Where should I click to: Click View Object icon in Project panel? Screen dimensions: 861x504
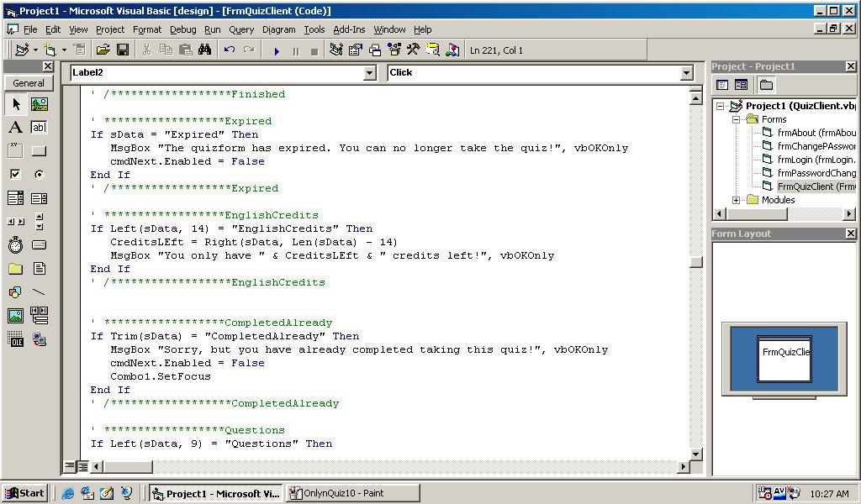tap(742, 85)
